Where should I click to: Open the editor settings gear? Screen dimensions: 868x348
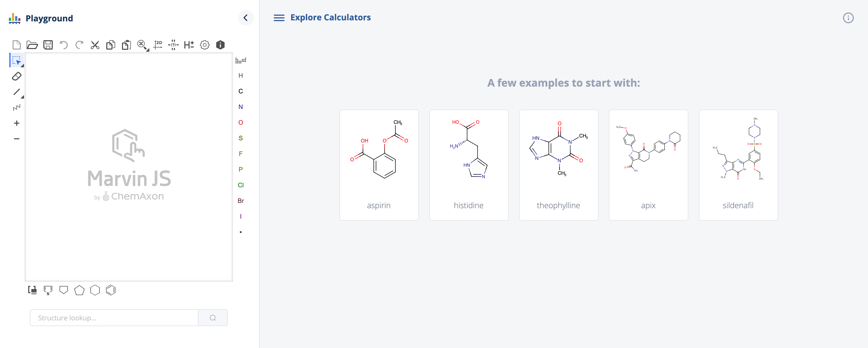[204, 45]
